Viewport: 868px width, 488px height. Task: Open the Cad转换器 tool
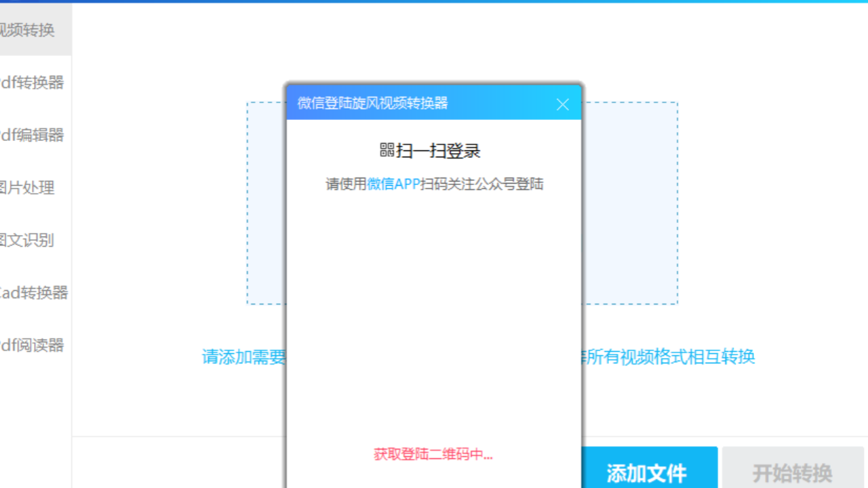(31, 293)
